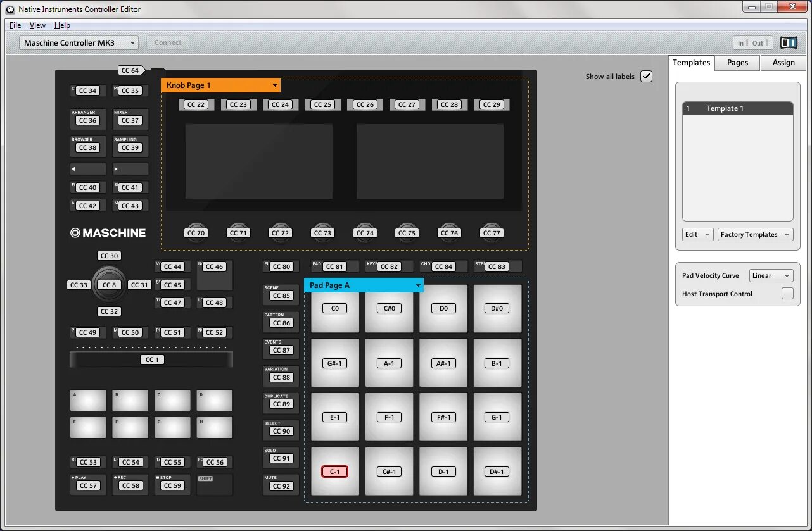Select group pad F
The width and height of the screenshot is (812, 531).
point(130,427)
